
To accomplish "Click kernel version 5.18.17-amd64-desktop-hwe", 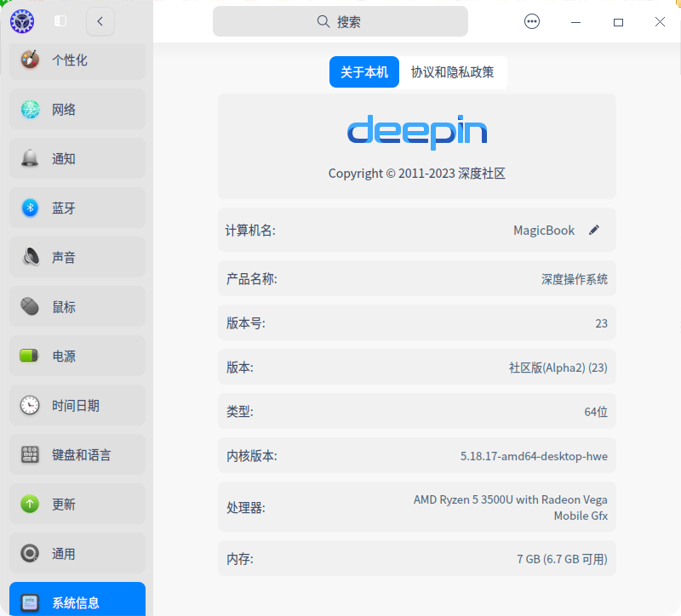I will click(x=534, y=456).
